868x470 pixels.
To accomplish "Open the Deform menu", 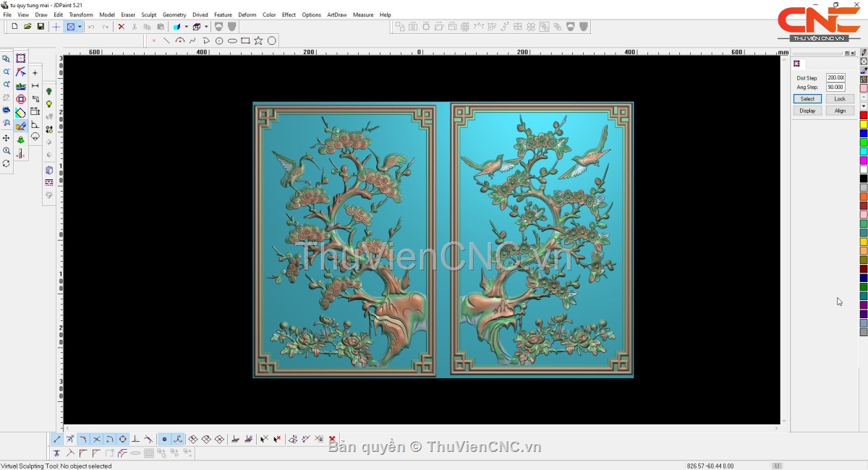I will point(247,14).
